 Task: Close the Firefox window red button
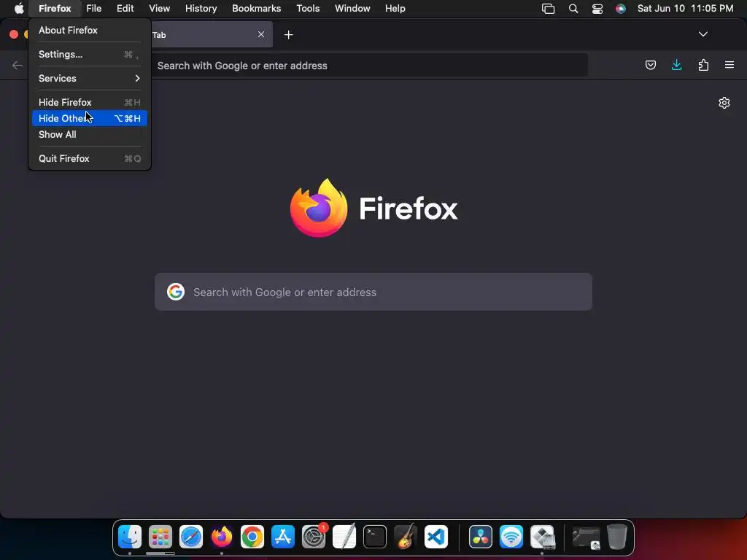(x=14, y=34)
